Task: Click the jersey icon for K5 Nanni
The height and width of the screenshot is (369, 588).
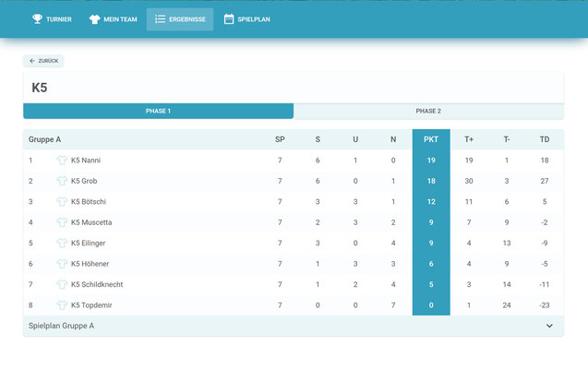Action: pos(62,161)
